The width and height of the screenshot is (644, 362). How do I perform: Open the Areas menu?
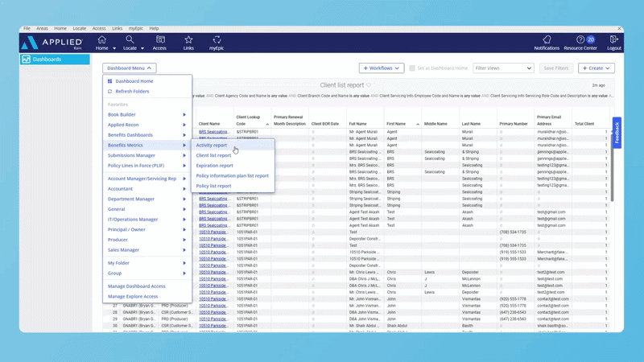pos(42,28)
